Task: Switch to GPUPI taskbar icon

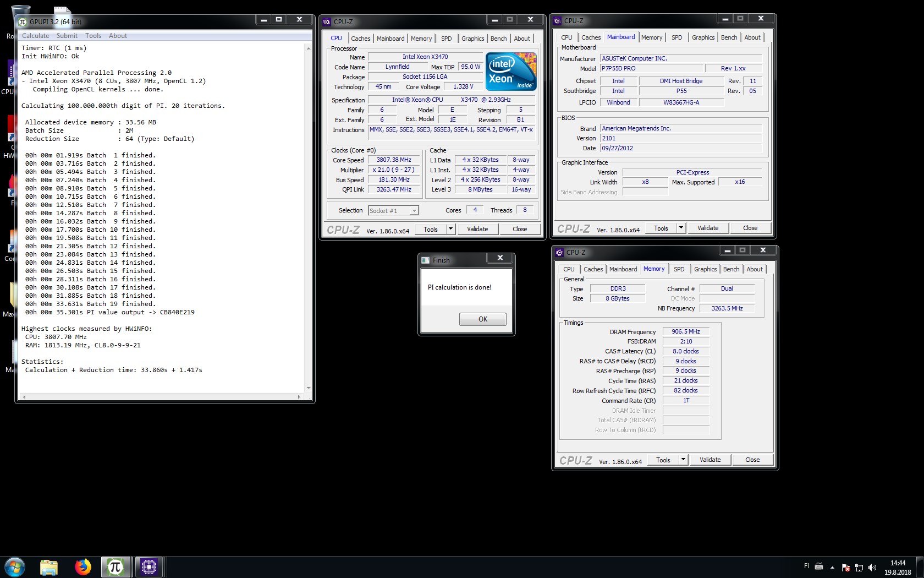Action: (116, 567)
